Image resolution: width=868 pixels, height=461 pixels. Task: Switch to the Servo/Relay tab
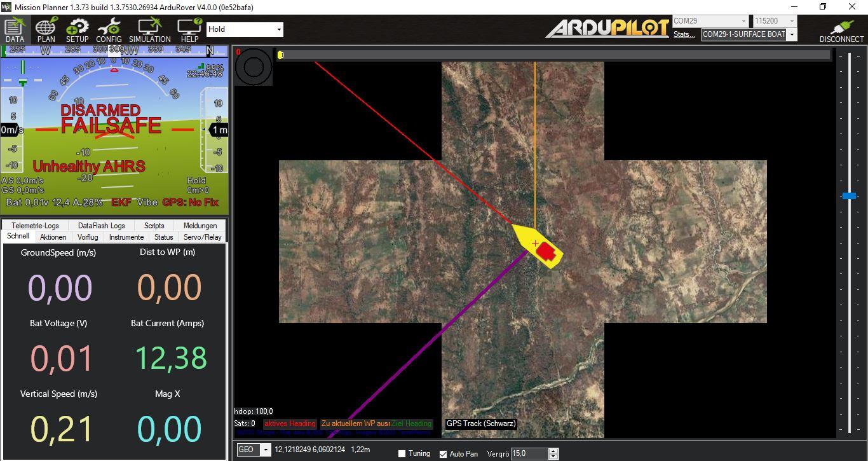pos(202,237)
